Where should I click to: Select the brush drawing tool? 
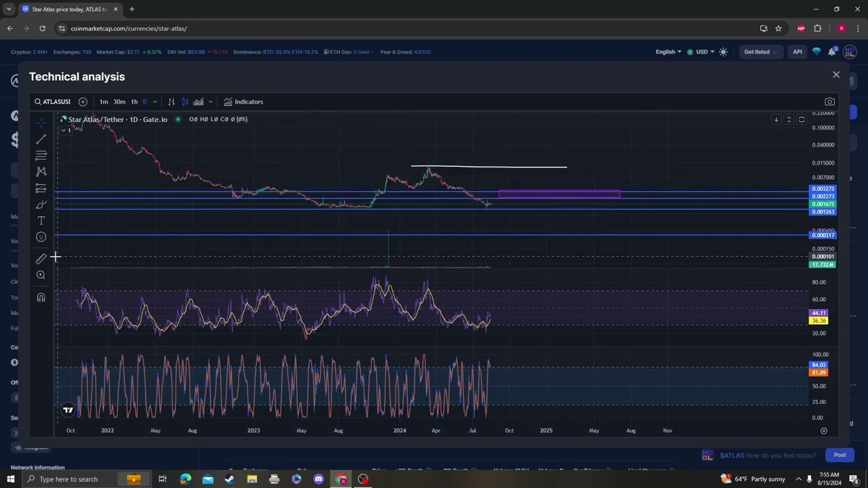coord(41,204)
